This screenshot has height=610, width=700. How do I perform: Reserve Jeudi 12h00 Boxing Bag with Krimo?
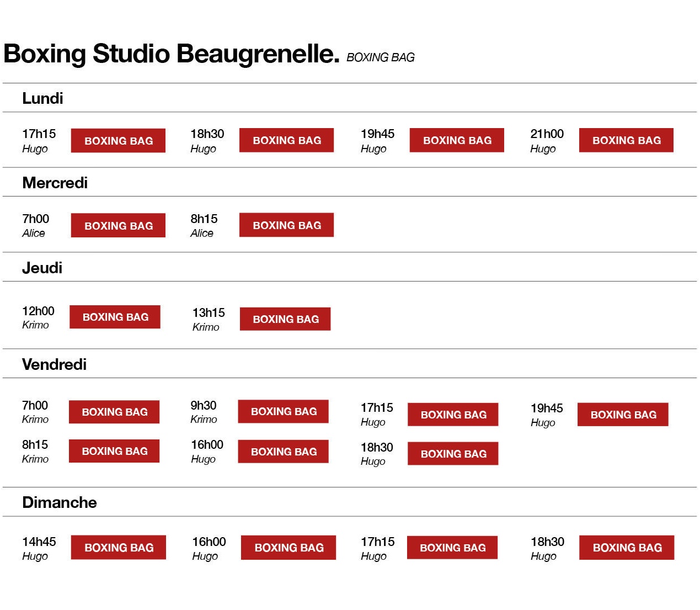[x=115, y=317]
